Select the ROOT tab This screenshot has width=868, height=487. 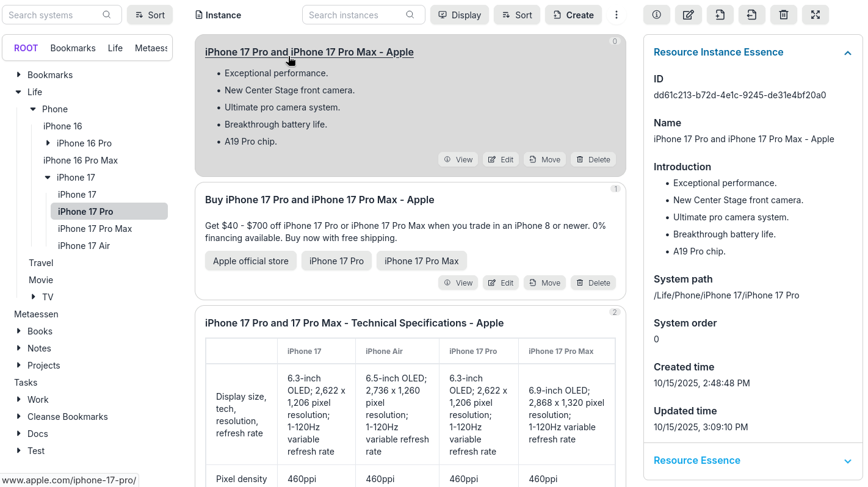[26, 48]
